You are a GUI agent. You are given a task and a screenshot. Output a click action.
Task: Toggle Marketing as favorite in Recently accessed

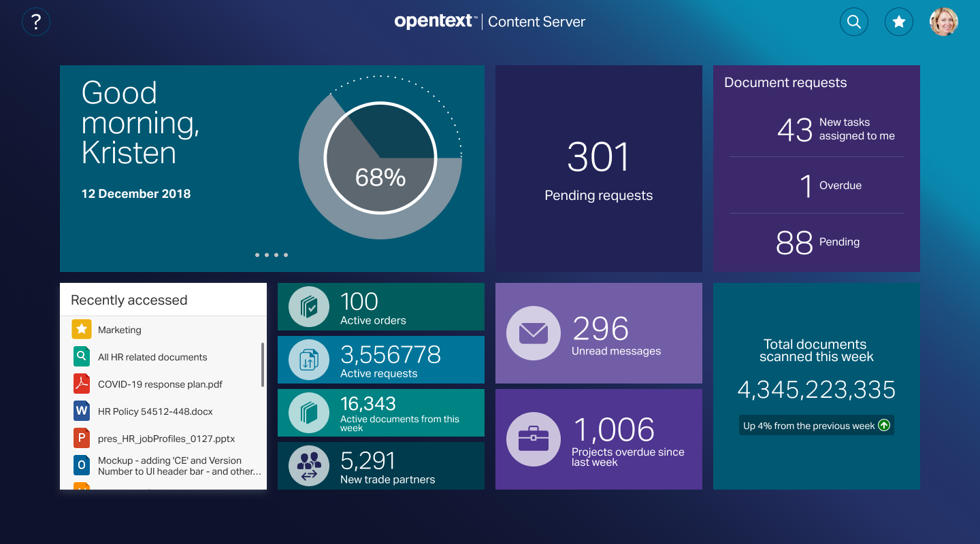pyautogui.click(x=81, y=329)
